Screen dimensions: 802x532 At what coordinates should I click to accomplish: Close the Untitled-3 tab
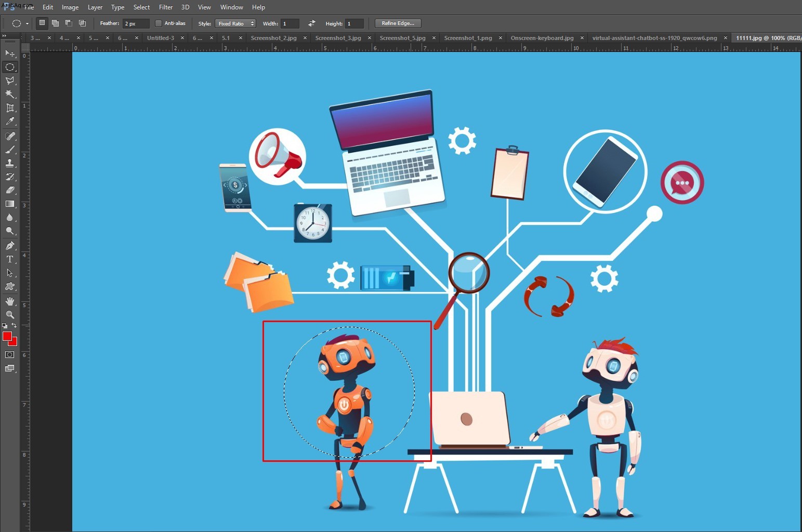coord(182,38)
